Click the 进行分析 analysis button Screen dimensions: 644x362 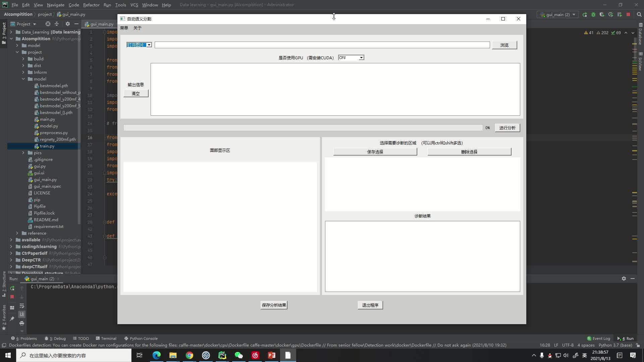(507, 128)
